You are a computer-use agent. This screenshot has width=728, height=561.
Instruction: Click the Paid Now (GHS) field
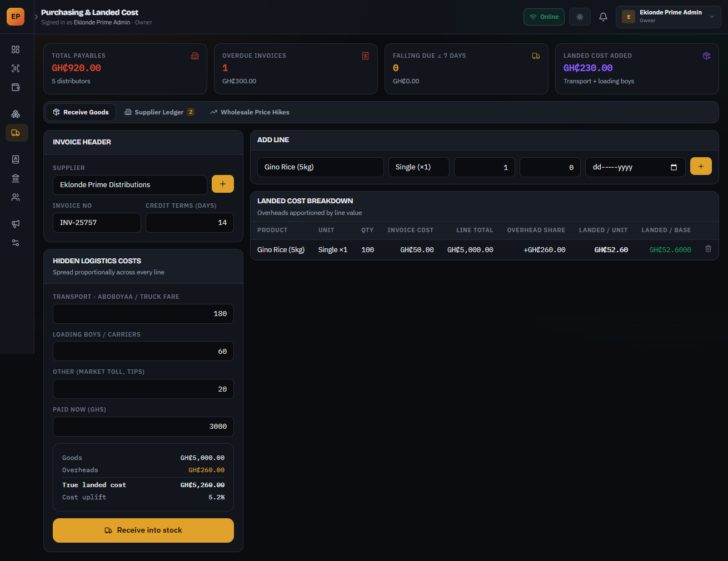[x=143, y=427]
